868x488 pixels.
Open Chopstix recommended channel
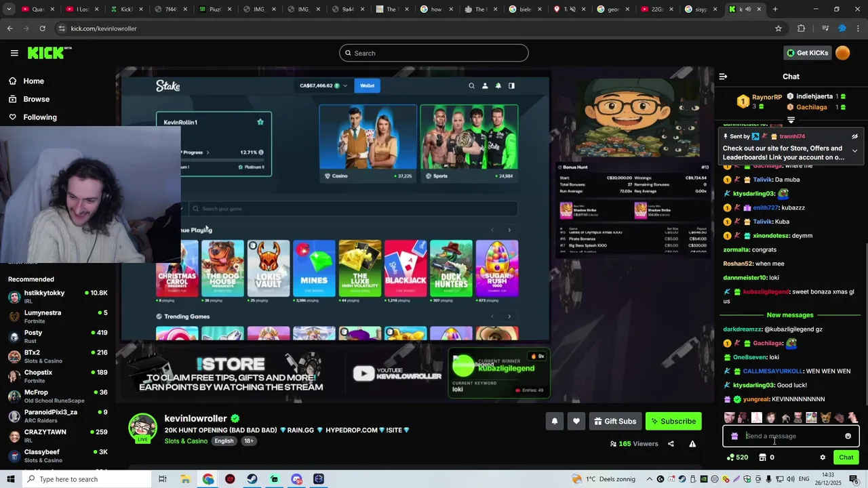tap(58, 376)
